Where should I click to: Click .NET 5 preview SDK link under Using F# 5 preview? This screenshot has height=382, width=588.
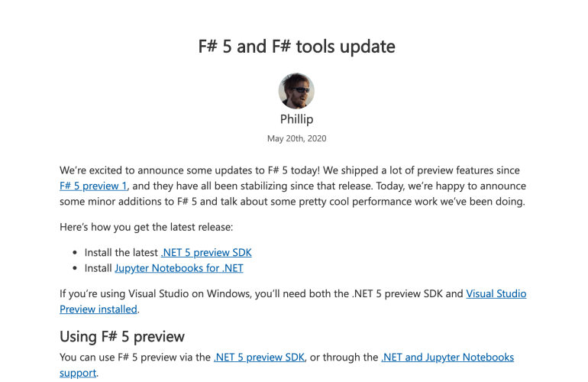point(260,357)
